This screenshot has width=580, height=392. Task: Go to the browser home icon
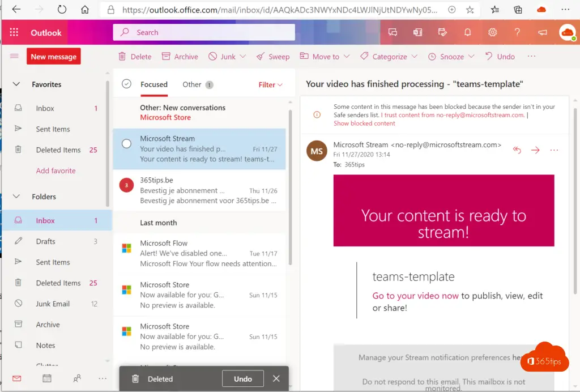click(85, 9)
